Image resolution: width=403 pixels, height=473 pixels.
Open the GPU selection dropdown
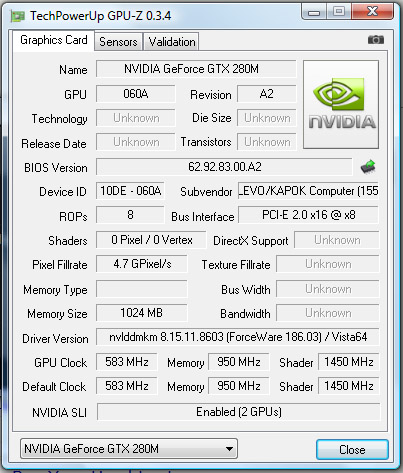point(129,449)
